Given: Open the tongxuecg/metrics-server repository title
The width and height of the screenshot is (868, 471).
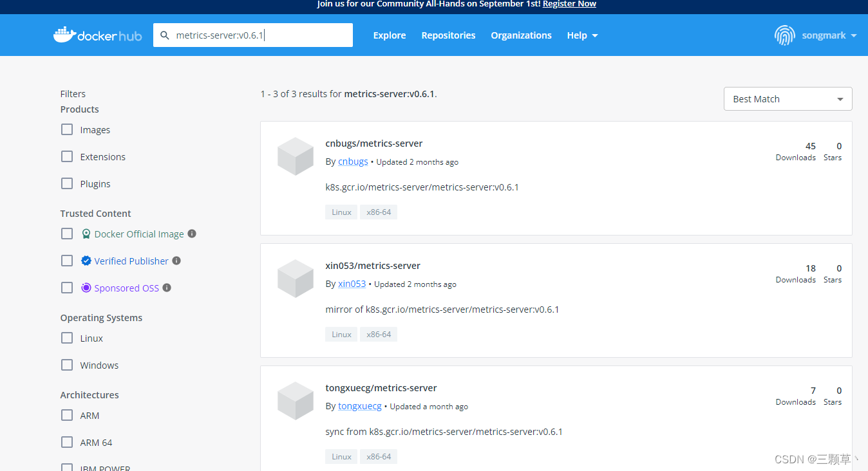Looking at the screenshot, I should click(381, 388).
